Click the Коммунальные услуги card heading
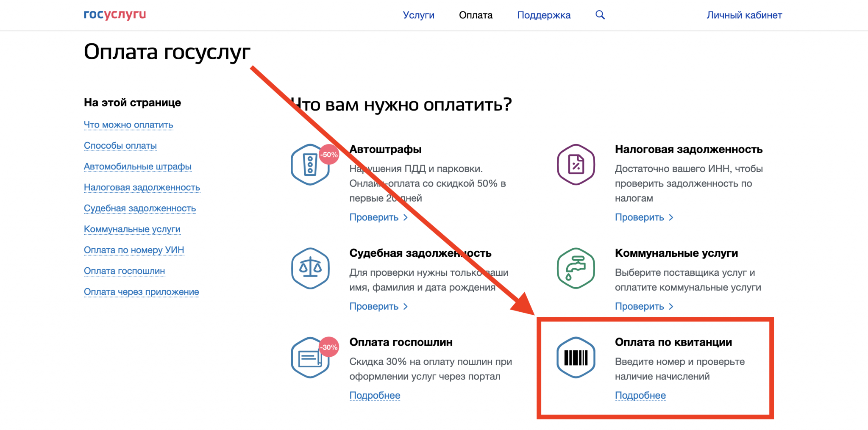Screen dimensions: 868x430 [676, 253]
